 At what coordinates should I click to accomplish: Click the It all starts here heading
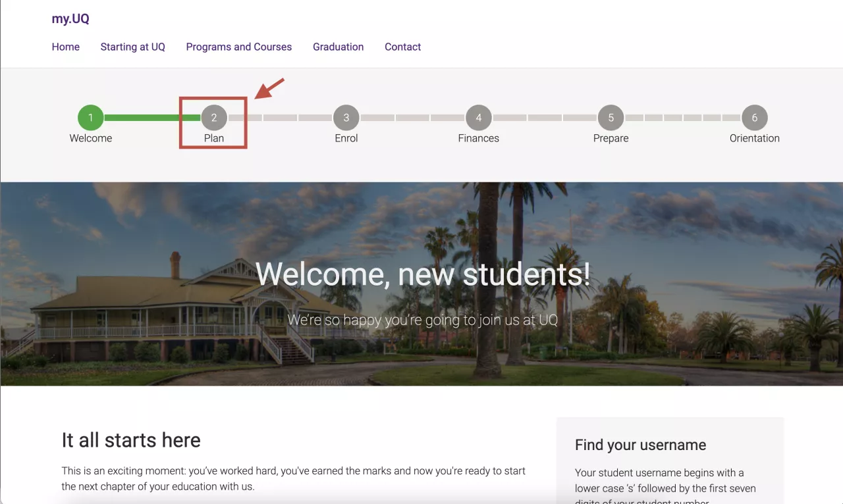point(131,440)
